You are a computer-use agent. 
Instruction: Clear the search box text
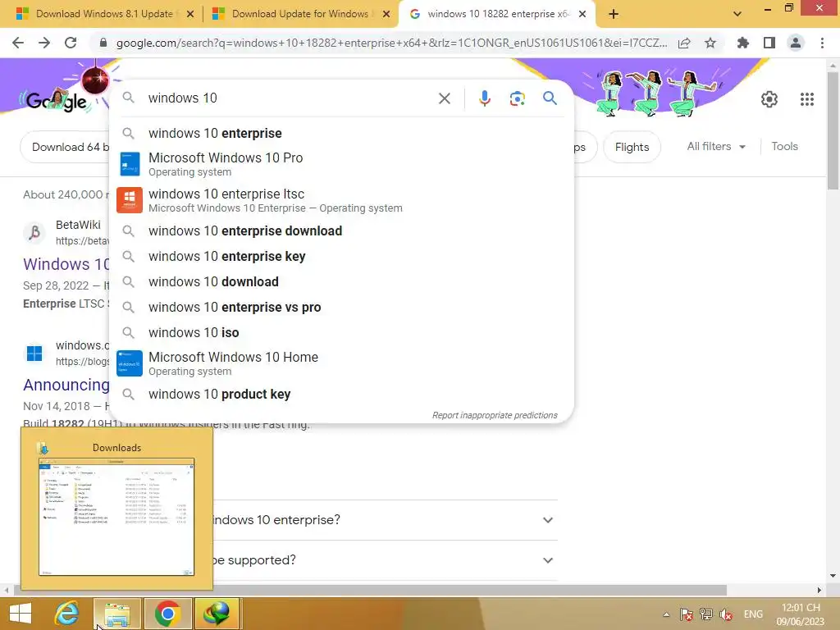tap(444, 98)
